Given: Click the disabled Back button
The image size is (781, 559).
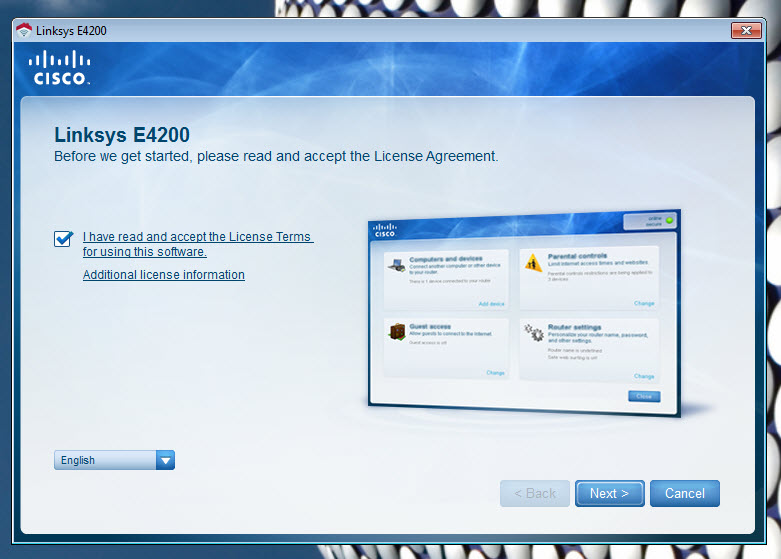Looking at the screenshot, I should tap(534, 493).
